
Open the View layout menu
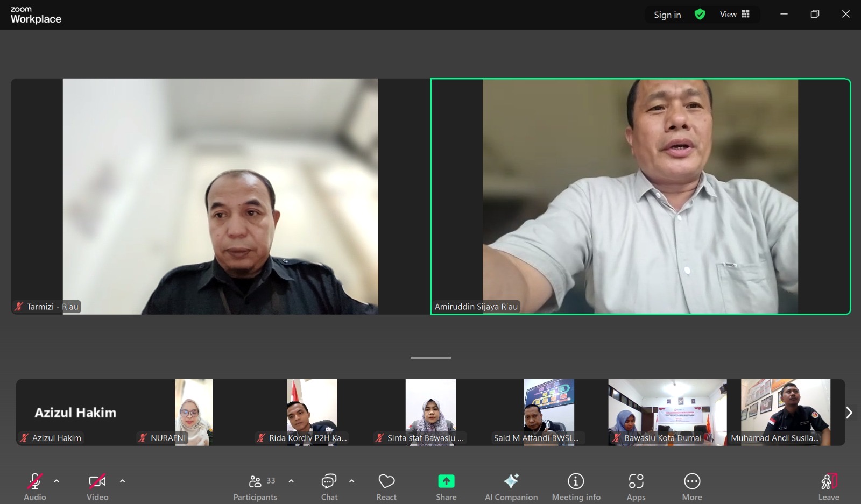click(734, 14)
